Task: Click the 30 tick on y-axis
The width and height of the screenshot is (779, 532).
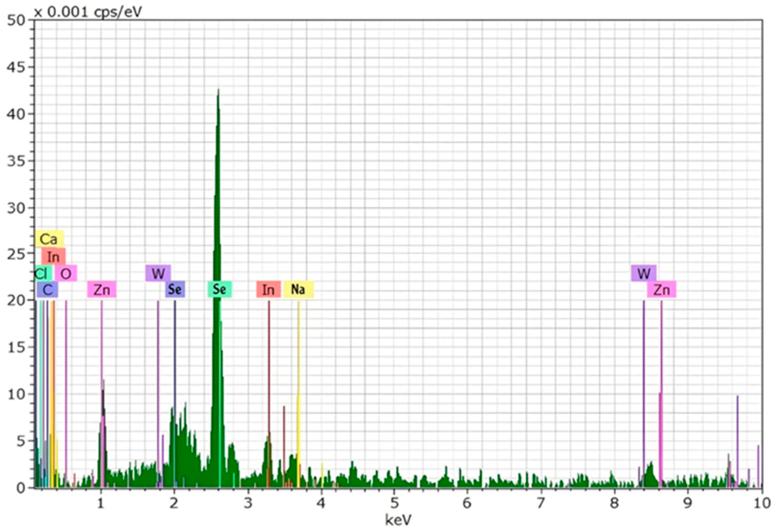Action: [16, 208]
